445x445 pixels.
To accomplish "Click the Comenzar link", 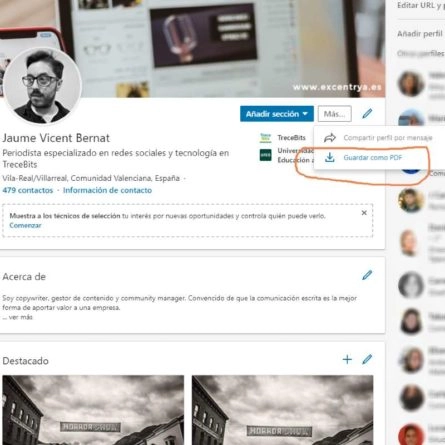I will pyautogui.click(x=25, y=225).
